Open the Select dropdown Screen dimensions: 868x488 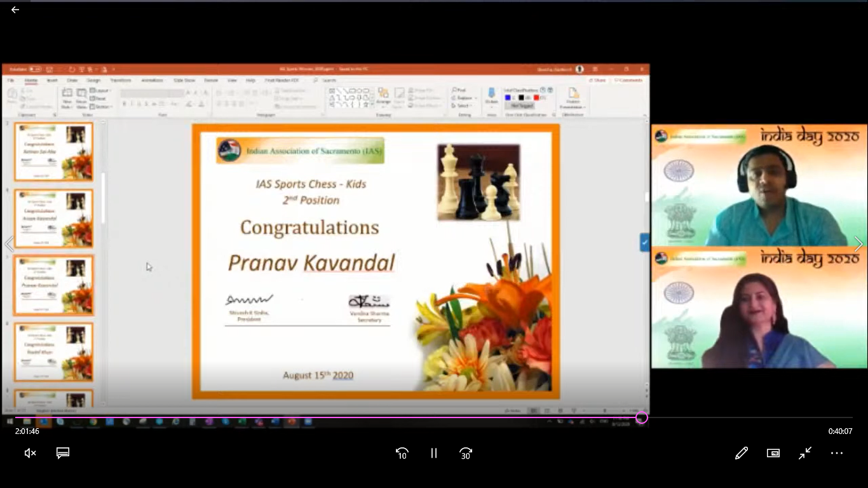pos(462,106)
